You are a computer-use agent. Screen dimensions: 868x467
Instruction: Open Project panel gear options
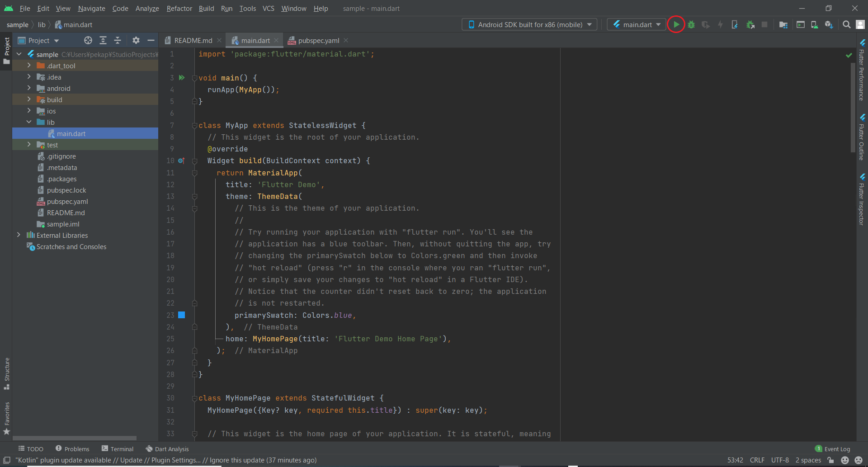point(136,40)
